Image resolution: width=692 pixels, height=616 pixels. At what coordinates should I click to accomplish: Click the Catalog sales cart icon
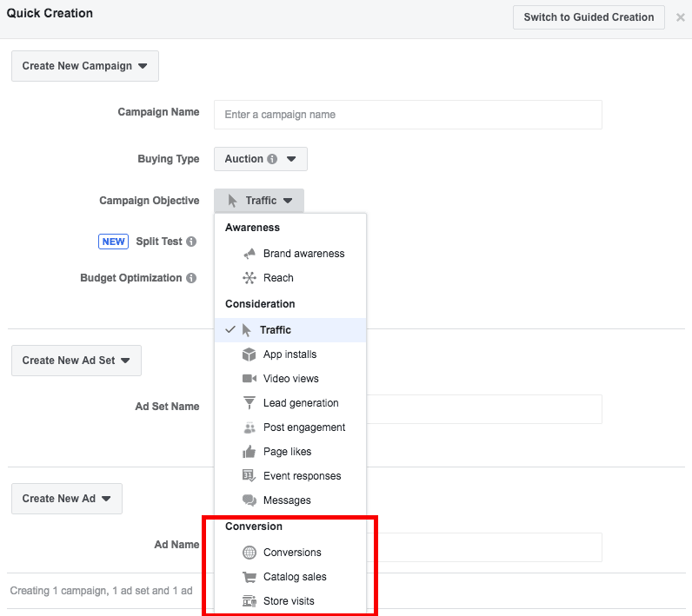(x=250, y=577)
